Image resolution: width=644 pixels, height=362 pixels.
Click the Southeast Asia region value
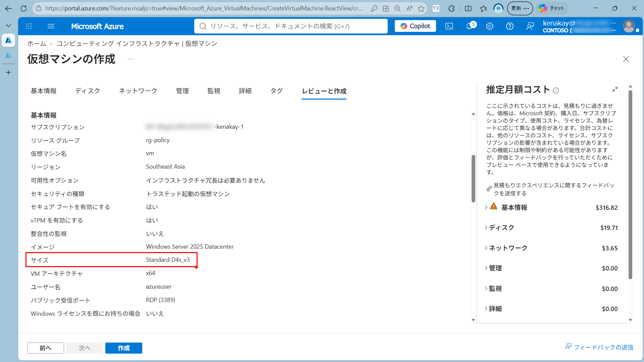click(x=165, y=167)
